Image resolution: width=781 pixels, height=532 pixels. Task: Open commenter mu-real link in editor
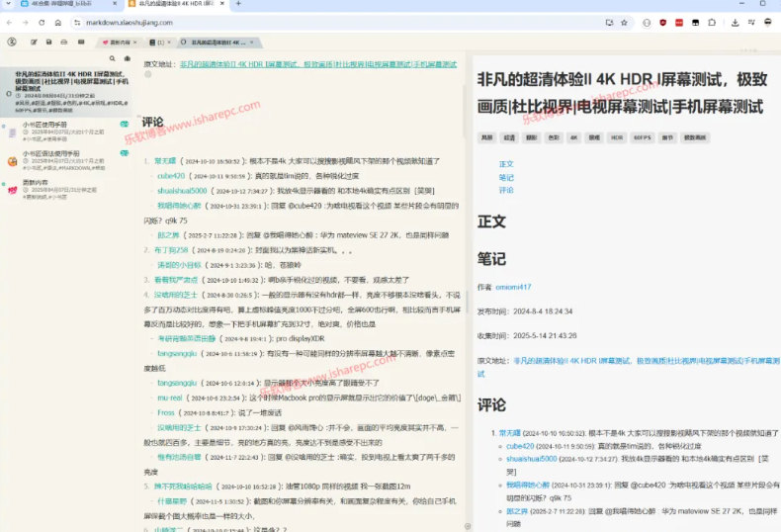pyautogui.click(x=170, y=398)
